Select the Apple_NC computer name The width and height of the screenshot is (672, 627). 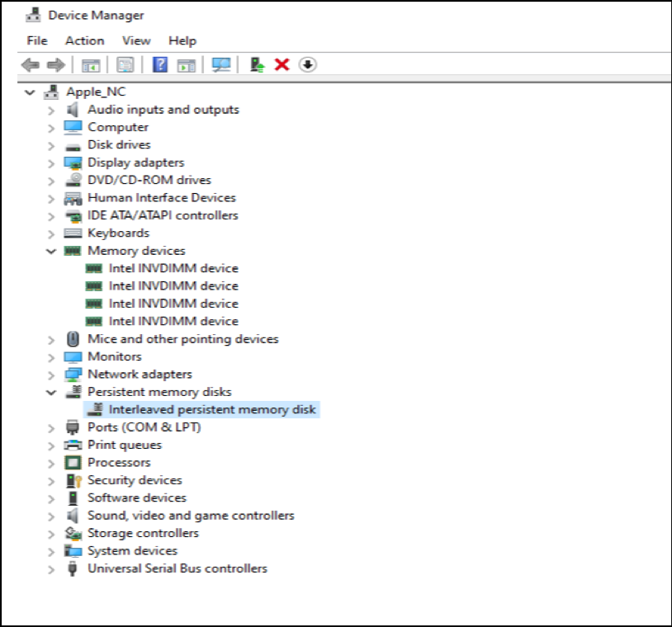[x=96, y=92]
